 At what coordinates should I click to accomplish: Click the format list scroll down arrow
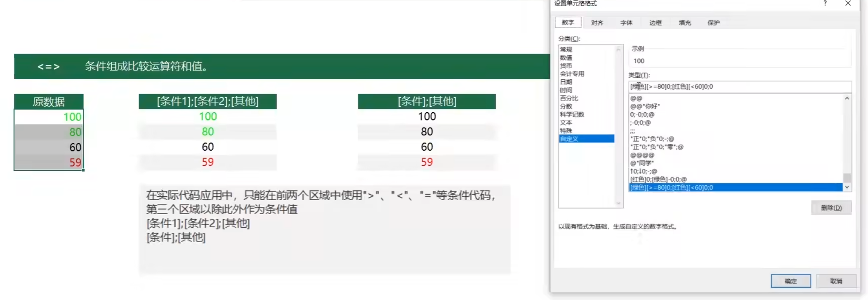(847, 187)
